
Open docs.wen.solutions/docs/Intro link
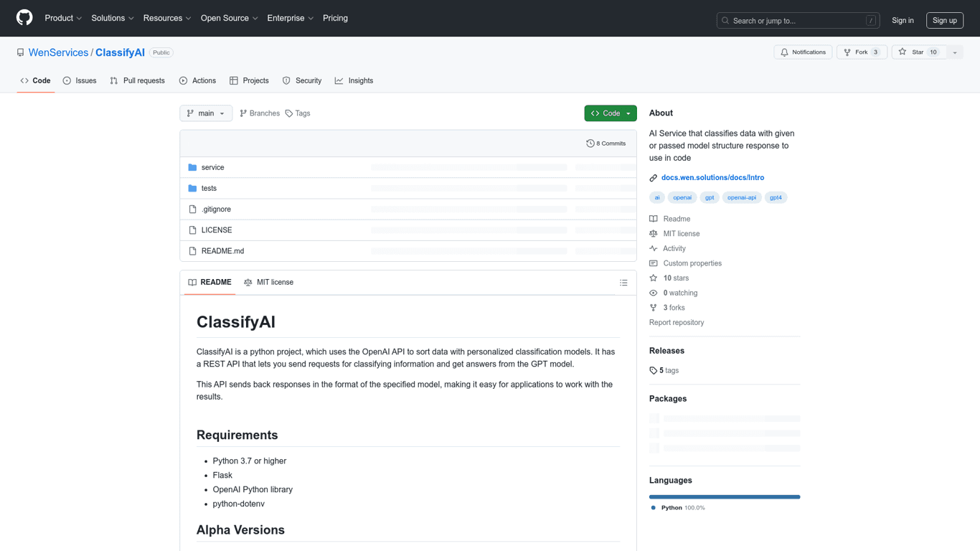point(712,177)
